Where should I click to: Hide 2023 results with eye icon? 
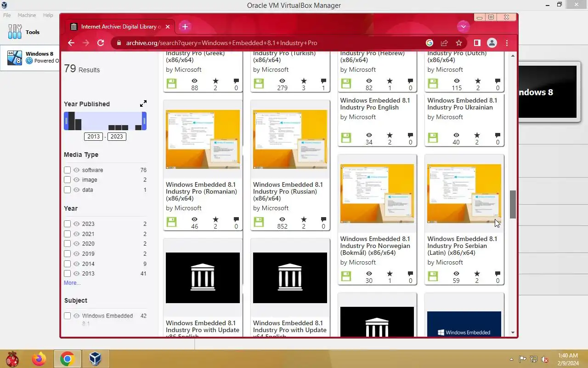[76, 224]
